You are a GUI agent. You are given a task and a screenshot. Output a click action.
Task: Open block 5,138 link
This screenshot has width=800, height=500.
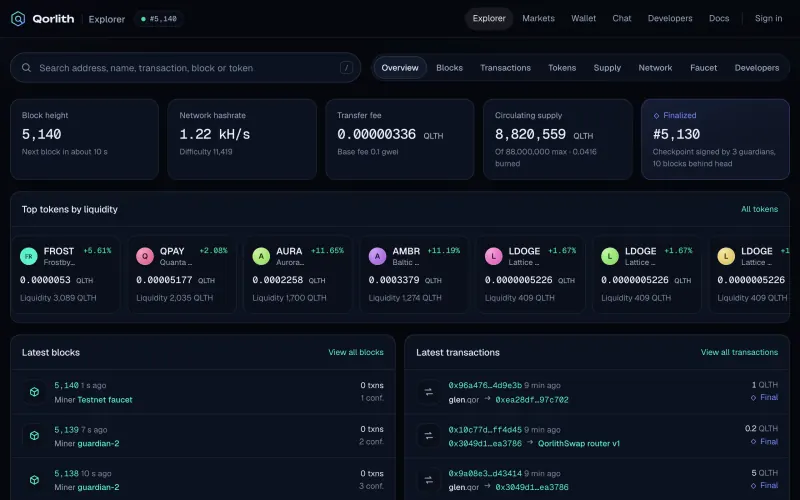[x=66, y=473]
